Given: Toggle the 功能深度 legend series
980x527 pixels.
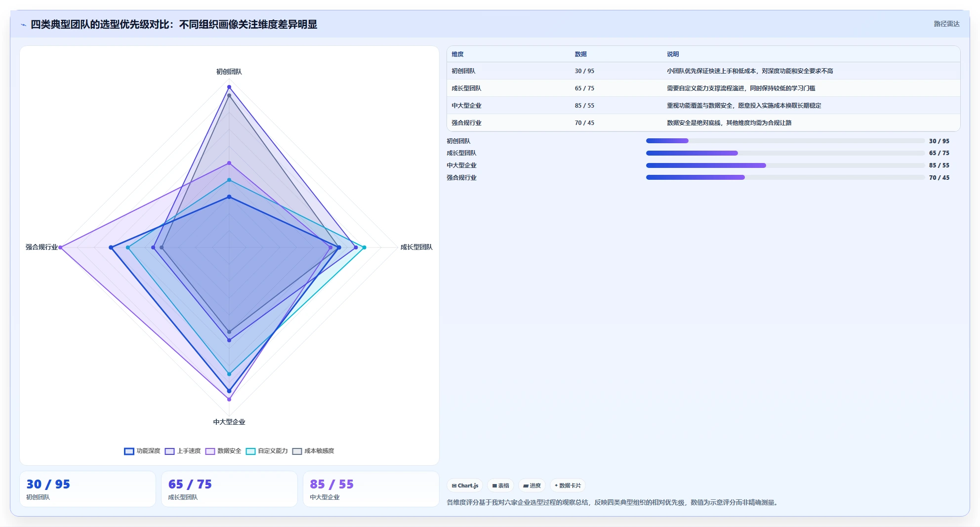Looking at the screenshot, I should coord(142,451).
